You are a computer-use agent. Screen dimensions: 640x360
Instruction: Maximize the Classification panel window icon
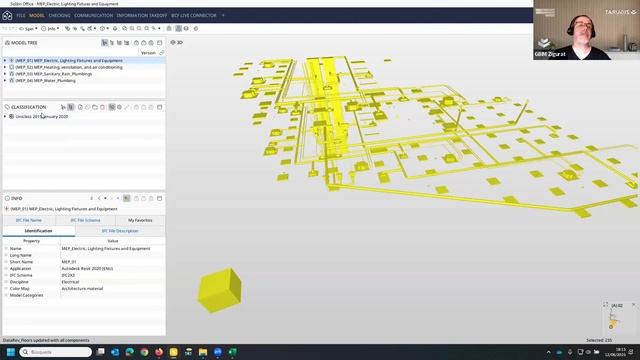pyautogui.click(x=160, y=107)
